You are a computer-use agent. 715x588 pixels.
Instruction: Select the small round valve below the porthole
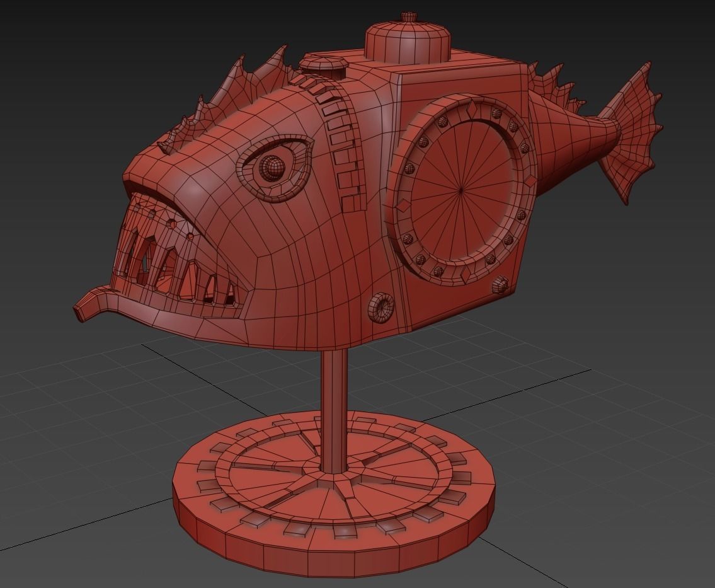pyautogui.click(x=380, y=308)
